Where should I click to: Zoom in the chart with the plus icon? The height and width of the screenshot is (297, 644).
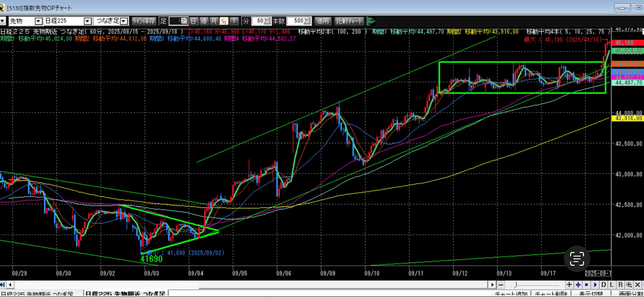(x=569, y=285)
